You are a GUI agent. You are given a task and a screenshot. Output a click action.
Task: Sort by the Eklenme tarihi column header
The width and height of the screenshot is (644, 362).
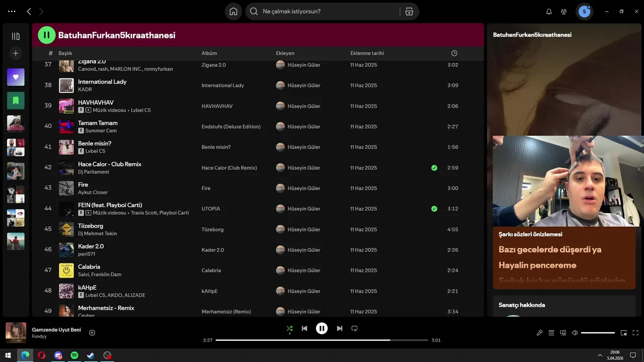[x=367, y=53]
